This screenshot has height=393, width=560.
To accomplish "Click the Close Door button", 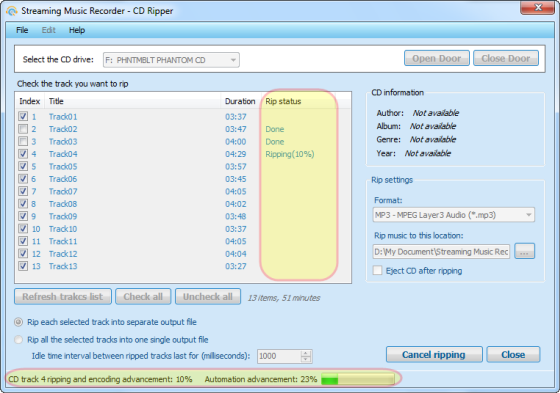I will tap(506, 58).
